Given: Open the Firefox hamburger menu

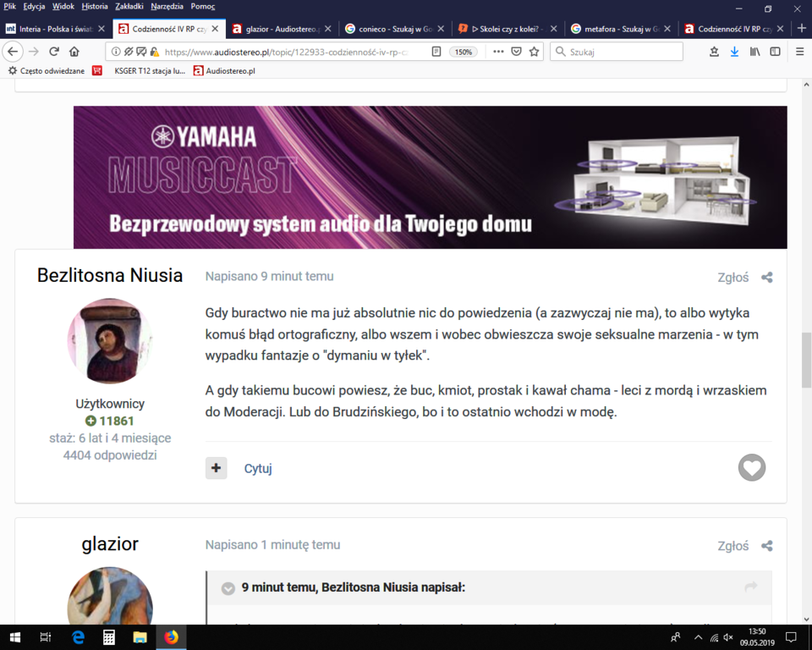Looking at the screenshot, I should coord(799,52).
